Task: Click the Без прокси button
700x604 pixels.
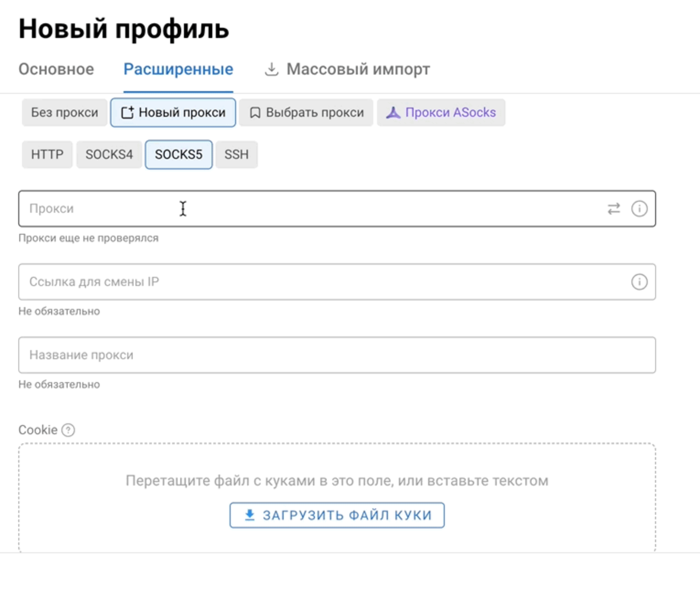Action: [x=64, y=112]
